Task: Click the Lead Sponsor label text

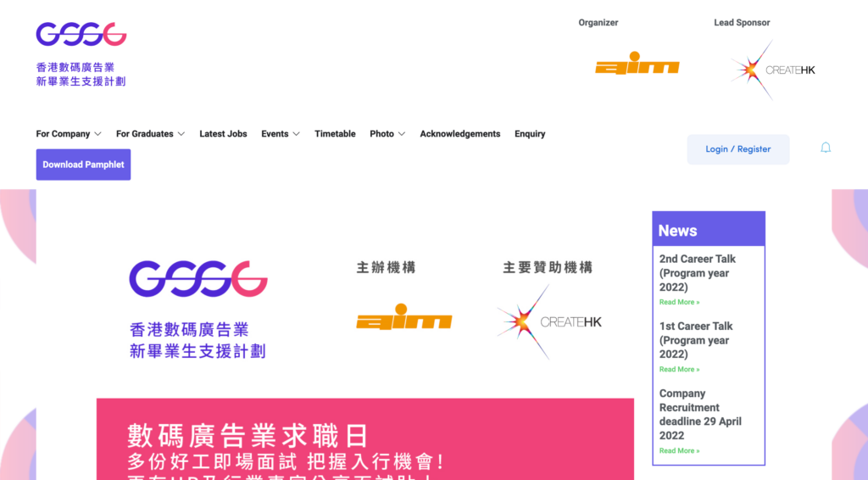Action: tap(742, 23)
